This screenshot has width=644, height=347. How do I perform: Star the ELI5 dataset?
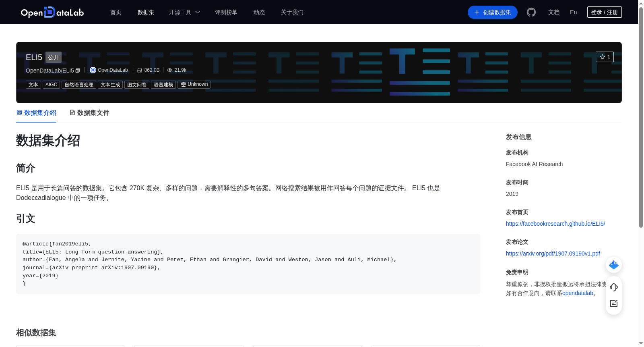pos(605,57)
